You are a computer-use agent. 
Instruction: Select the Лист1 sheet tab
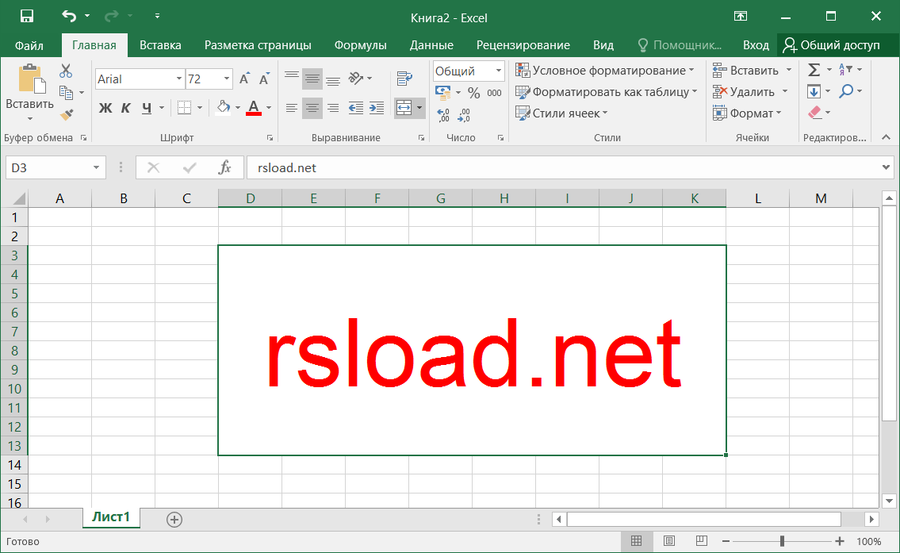click(111, 517)
